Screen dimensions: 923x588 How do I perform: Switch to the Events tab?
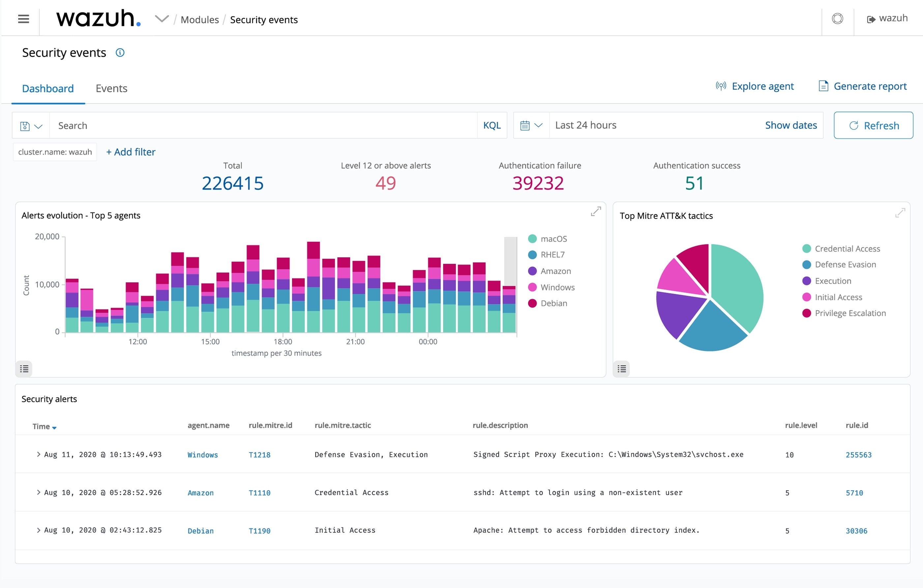click(x=111, y=89)
